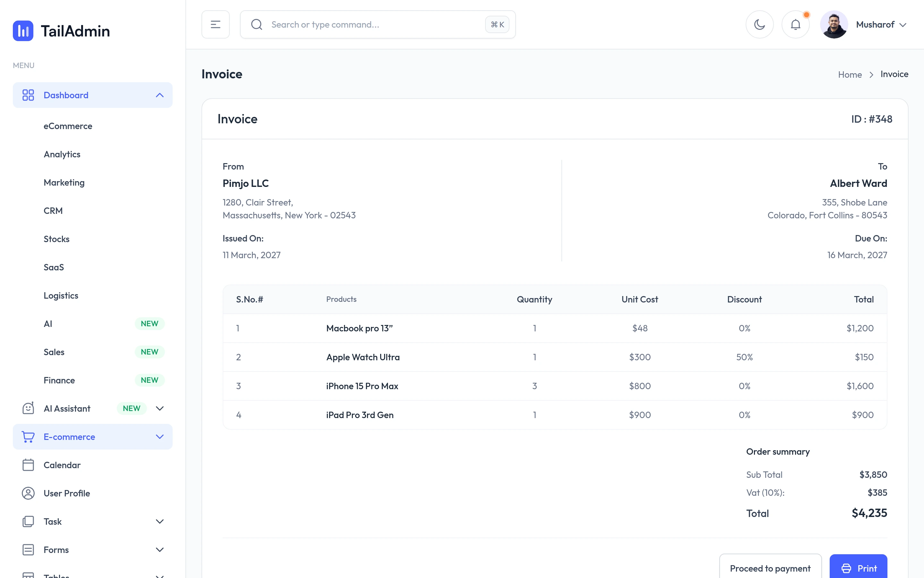This screenshot has height=578, width=924.
Task: Click the Macbook pro 13” product name
Action: [x=359, y=328]
